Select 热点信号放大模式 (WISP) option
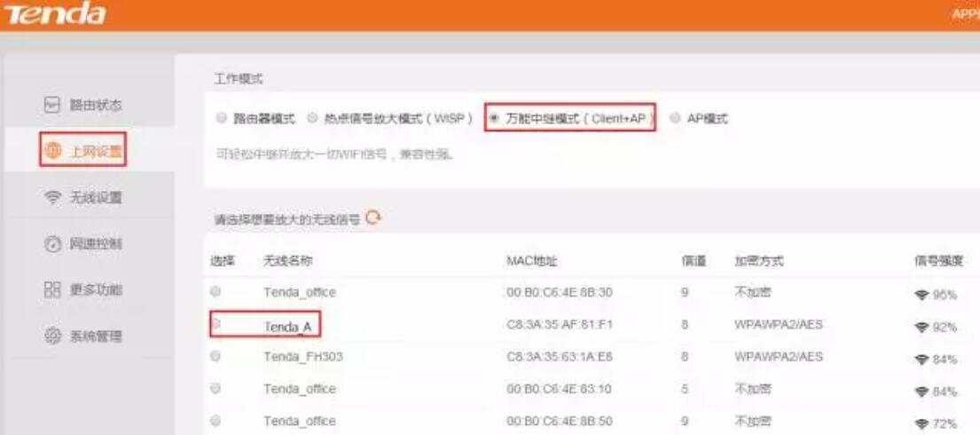 point(312,118)
